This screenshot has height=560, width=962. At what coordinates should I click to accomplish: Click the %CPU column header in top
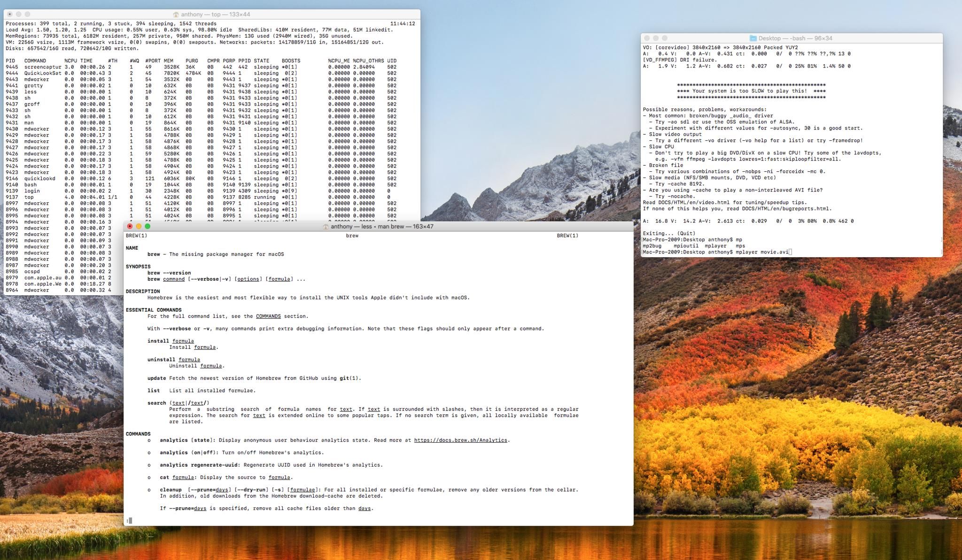(x=70, y=61)
